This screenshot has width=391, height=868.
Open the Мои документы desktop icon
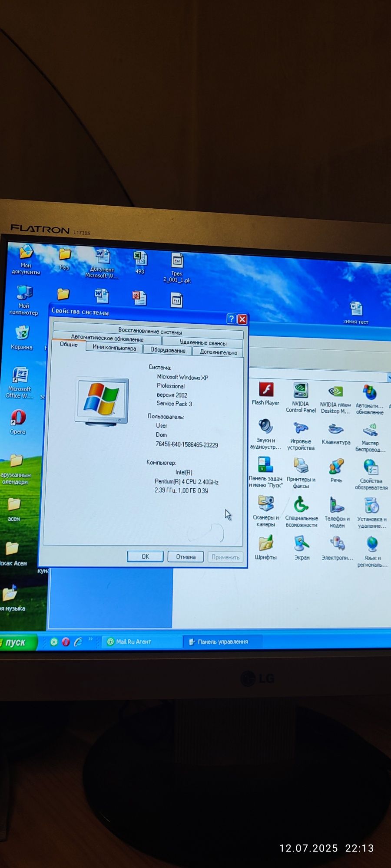point(26,259)
